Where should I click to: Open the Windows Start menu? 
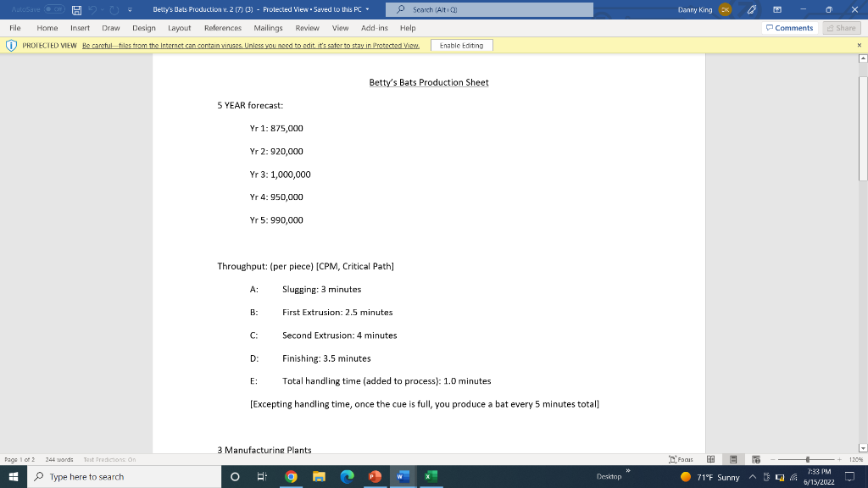tap(14, 476)
